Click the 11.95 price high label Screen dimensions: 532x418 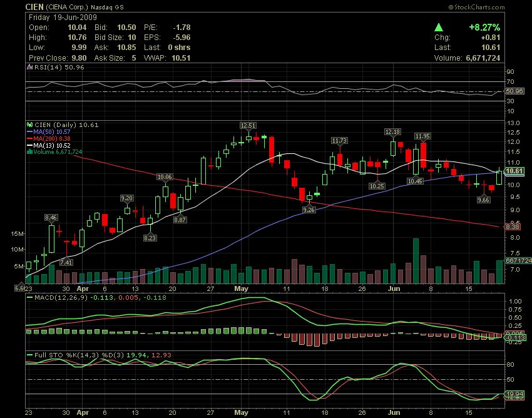[x=422, y=136]
